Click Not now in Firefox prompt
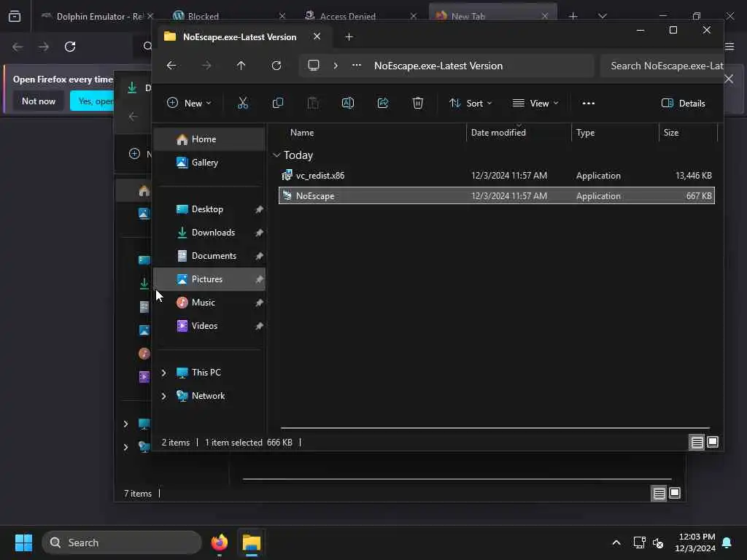 (39, 101)
